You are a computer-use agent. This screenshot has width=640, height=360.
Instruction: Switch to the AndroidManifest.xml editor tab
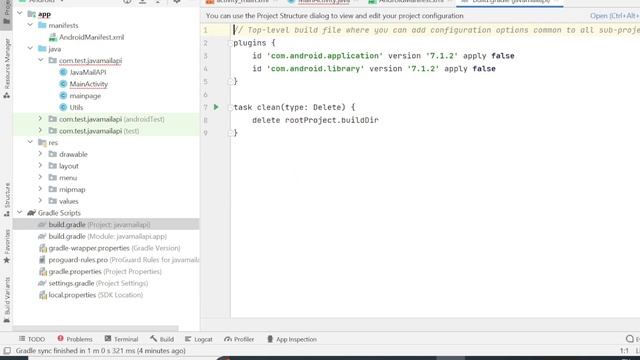tap(410, 2)
